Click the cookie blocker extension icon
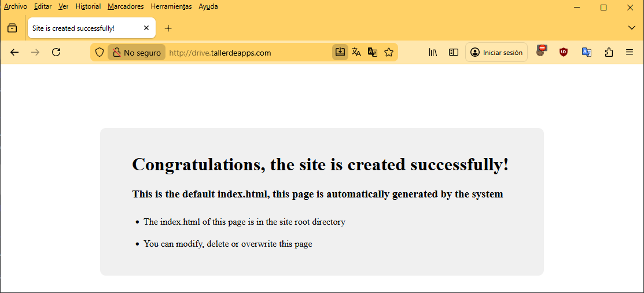This screenshot has height=293, width=644. pyautogui.click(x=541, y=52)
